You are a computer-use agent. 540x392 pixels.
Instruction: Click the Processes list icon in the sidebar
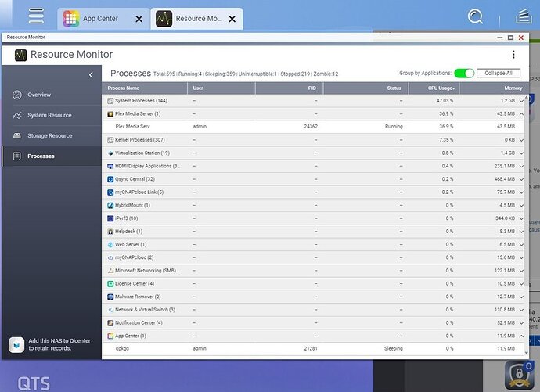click(x=16, y=156)
